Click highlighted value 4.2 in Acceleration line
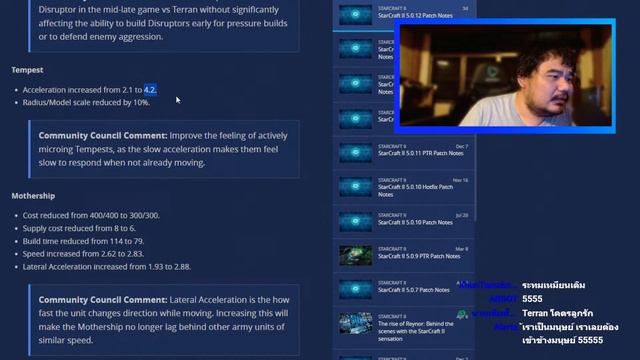 (150, 90)
